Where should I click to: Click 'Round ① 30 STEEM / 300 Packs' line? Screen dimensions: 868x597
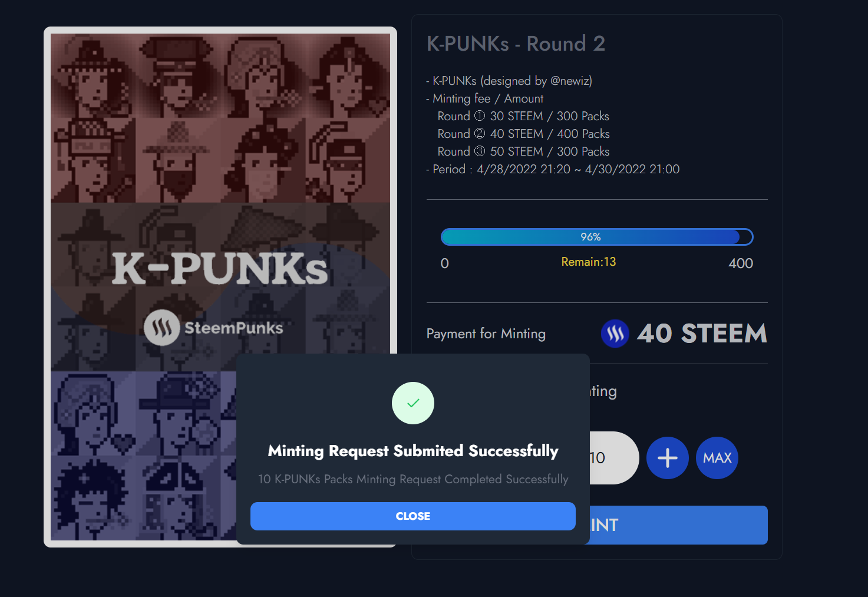[523, 116]
